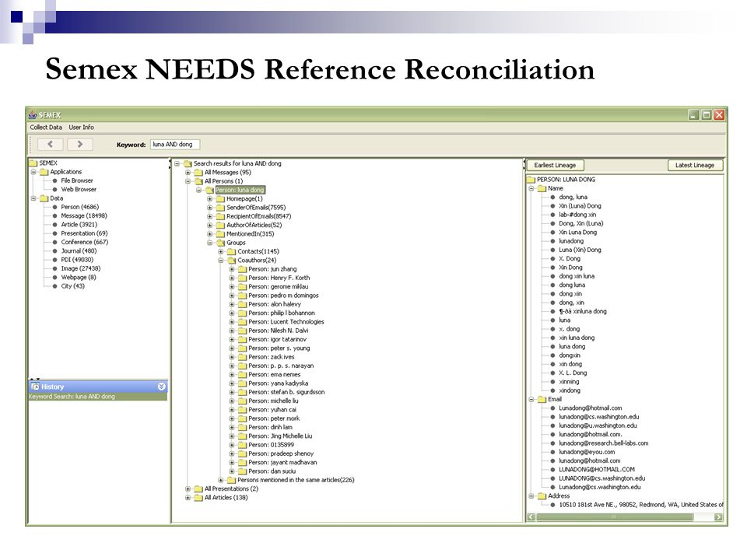Open the Collect Data menu

(x=46, y=127)
